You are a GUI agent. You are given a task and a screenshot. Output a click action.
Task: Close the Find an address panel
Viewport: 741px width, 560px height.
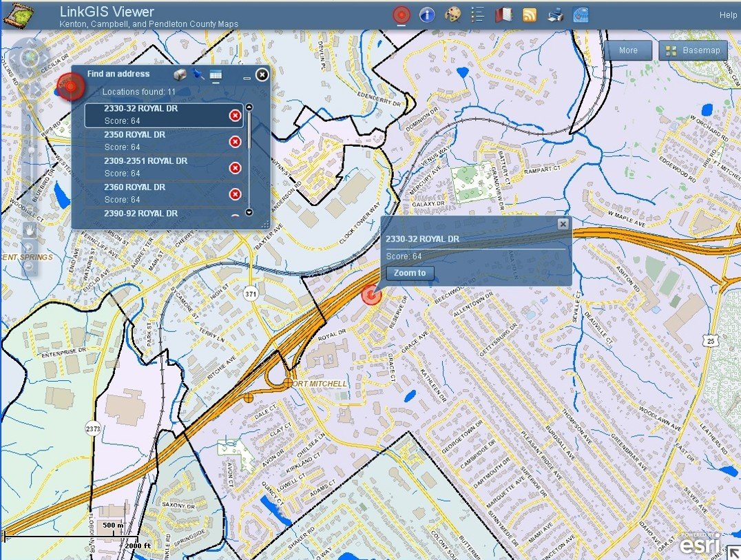[262, 74]
